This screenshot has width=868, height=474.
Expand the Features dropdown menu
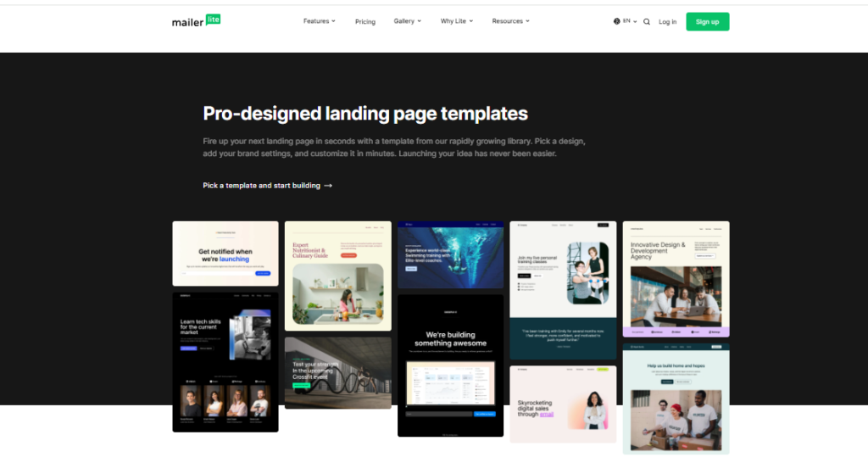pos(319,21)
